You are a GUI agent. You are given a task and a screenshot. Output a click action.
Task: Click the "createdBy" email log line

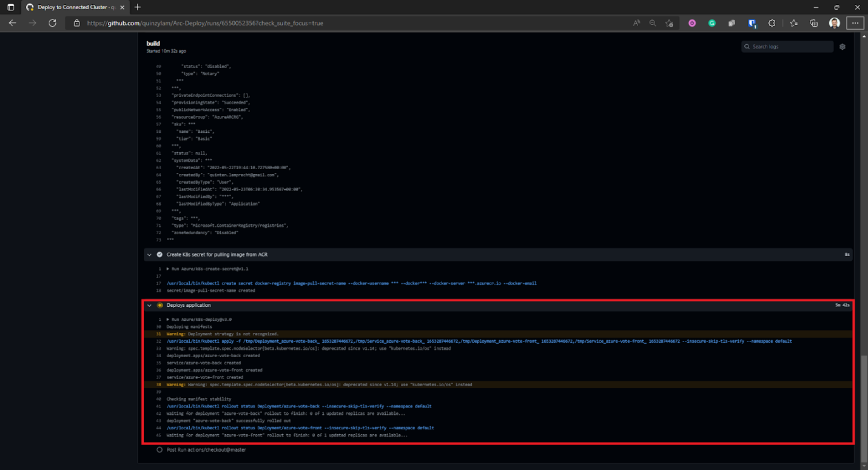pos(227,175)
